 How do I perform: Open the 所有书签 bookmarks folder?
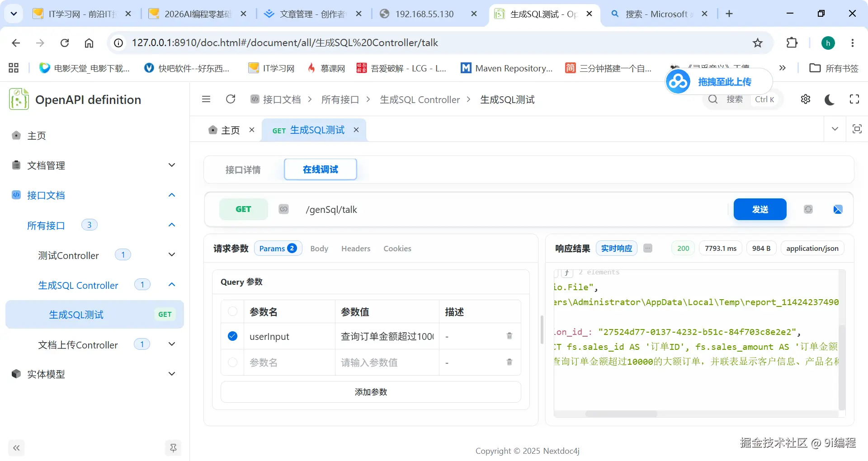834,68
